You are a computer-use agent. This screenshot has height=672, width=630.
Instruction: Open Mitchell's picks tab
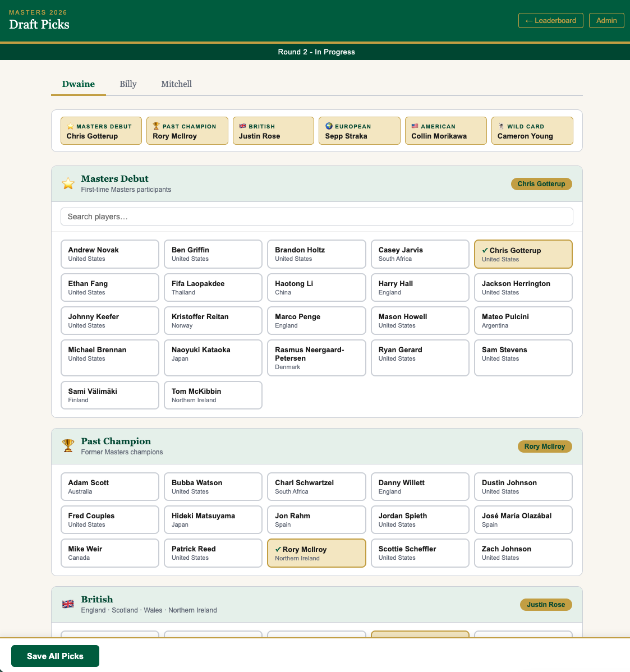click(x=176, y=84)
